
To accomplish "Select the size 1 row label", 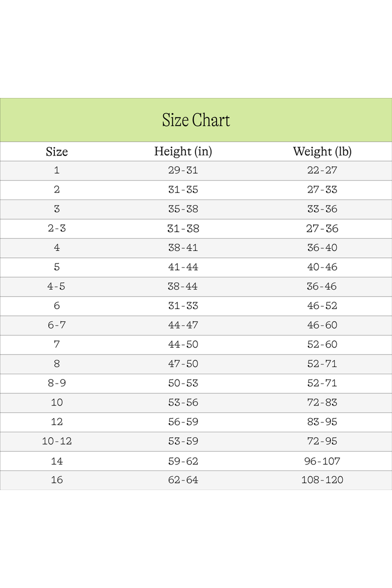I will [x=57, y=170].
